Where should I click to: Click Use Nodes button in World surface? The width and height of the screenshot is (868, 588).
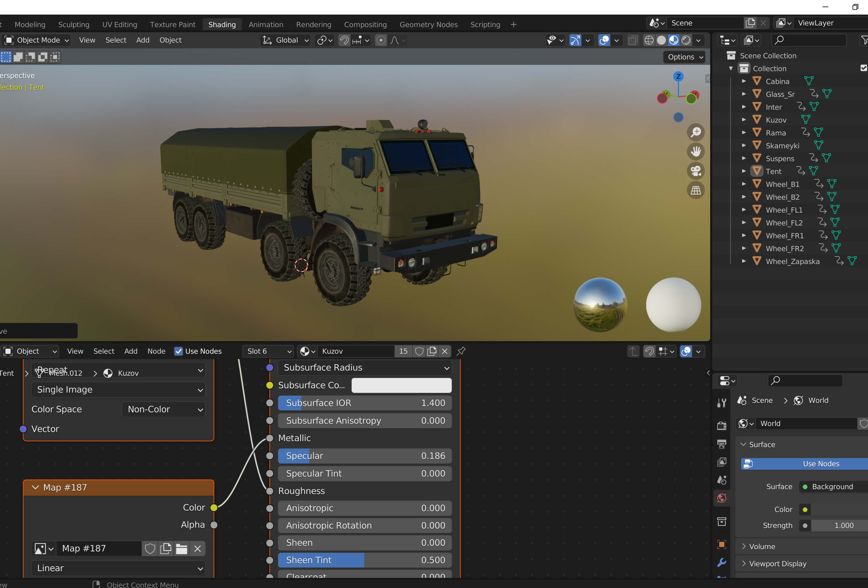805,464
